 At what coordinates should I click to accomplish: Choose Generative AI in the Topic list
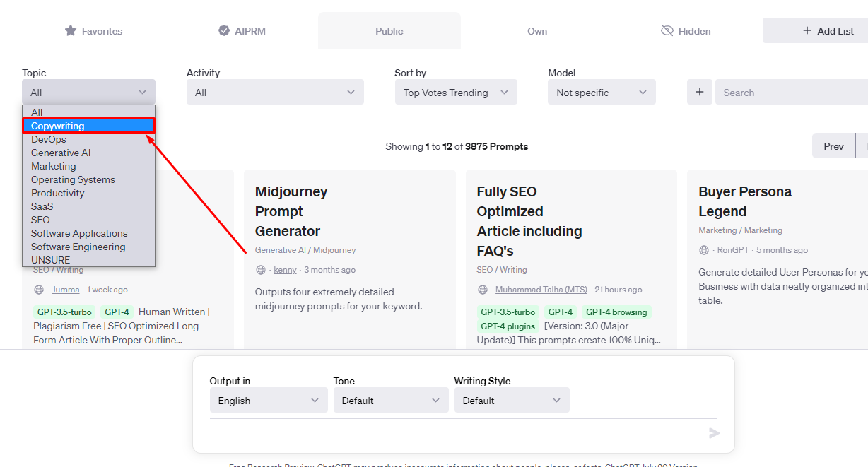pyautogui.click(x=61, y=153)
